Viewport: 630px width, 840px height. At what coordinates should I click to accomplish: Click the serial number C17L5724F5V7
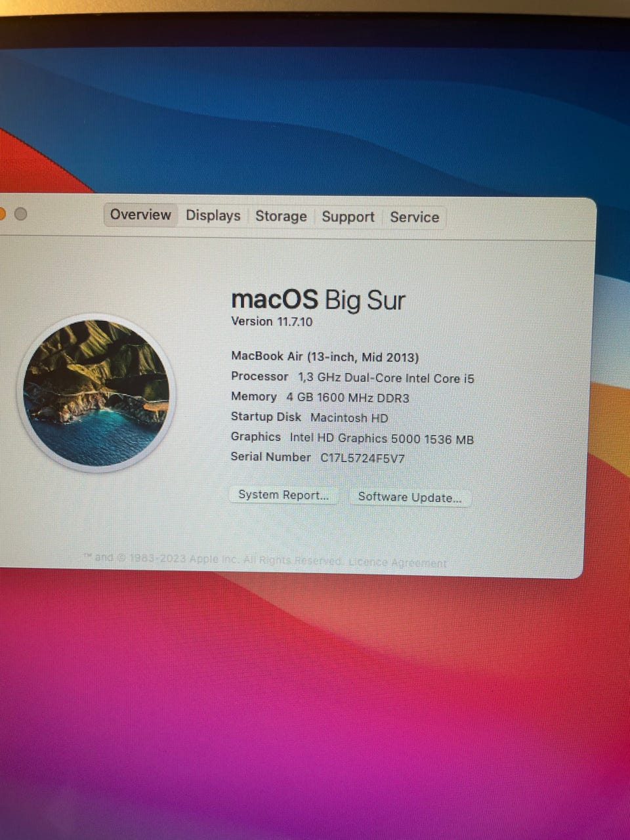(x=362, y=458)
